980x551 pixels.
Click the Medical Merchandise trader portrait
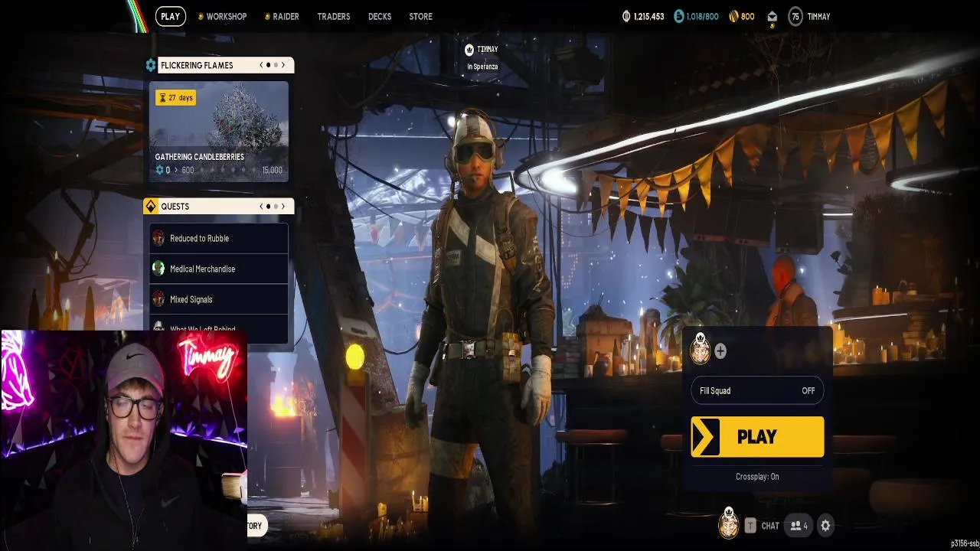point(158,269)
